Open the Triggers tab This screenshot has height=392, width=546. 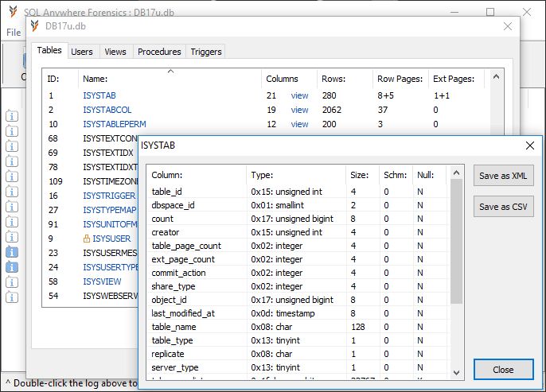pos(206,52)
